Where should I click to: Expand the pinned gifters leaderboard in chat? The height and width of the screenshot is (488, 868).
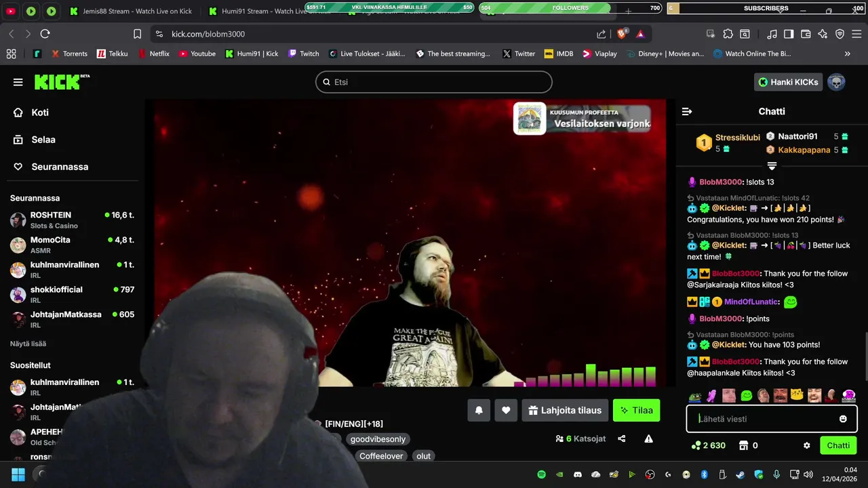[x=772, y=166]
